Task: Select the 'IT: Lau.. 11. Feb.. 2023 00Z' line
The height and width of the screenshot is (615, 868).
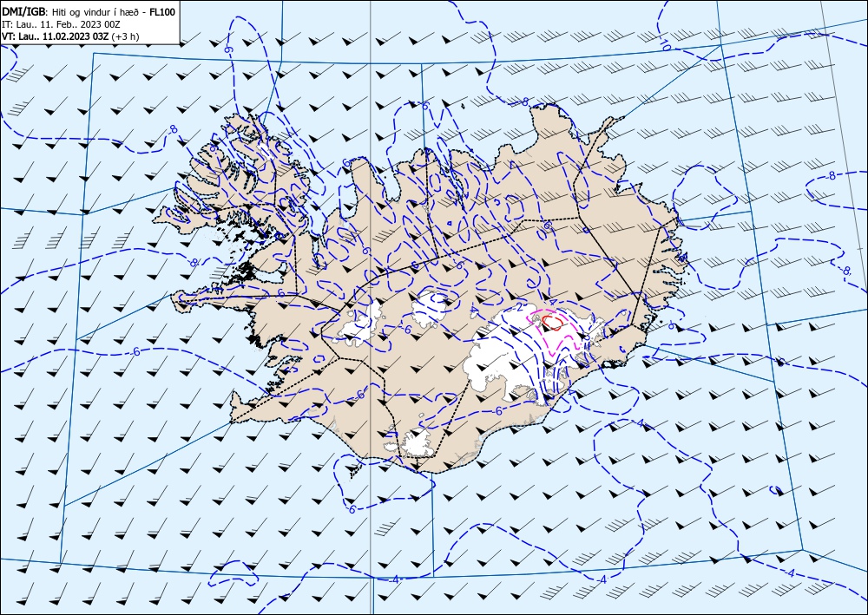Action: [x=61, y=24]
